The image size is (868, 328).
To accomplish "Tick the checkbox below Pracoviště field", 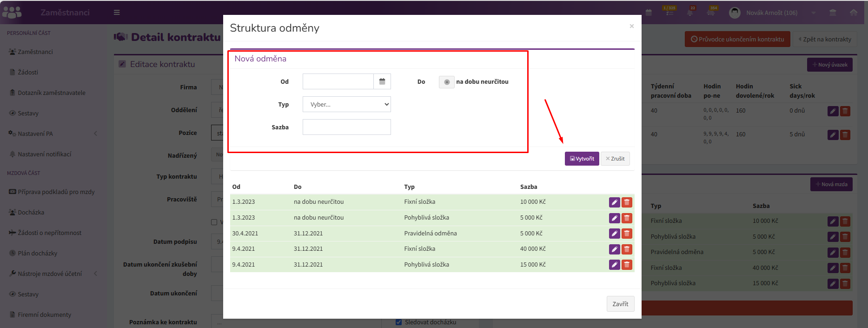I will 214,222.
